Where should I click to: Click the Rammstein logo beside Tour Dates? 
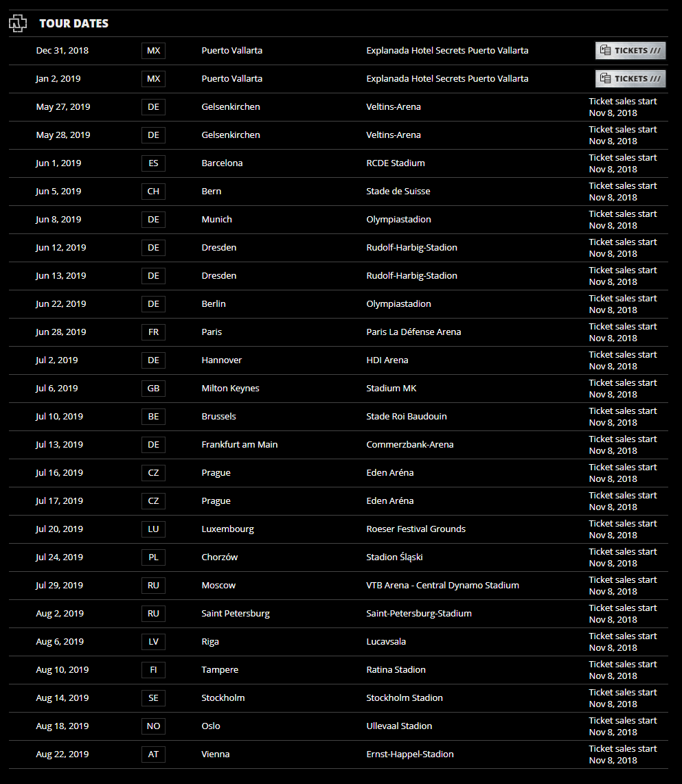[18, 24]
